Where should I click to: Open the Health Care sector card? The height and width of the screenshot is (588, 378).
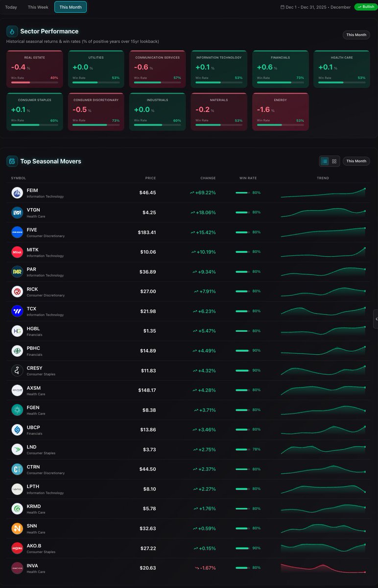342,69
